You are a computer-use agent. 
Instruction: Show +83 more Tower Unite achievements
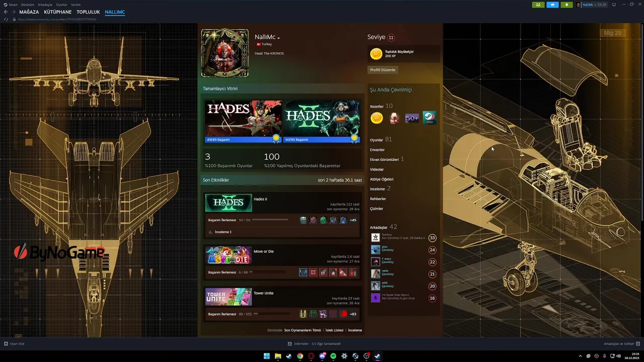[353, 314]
